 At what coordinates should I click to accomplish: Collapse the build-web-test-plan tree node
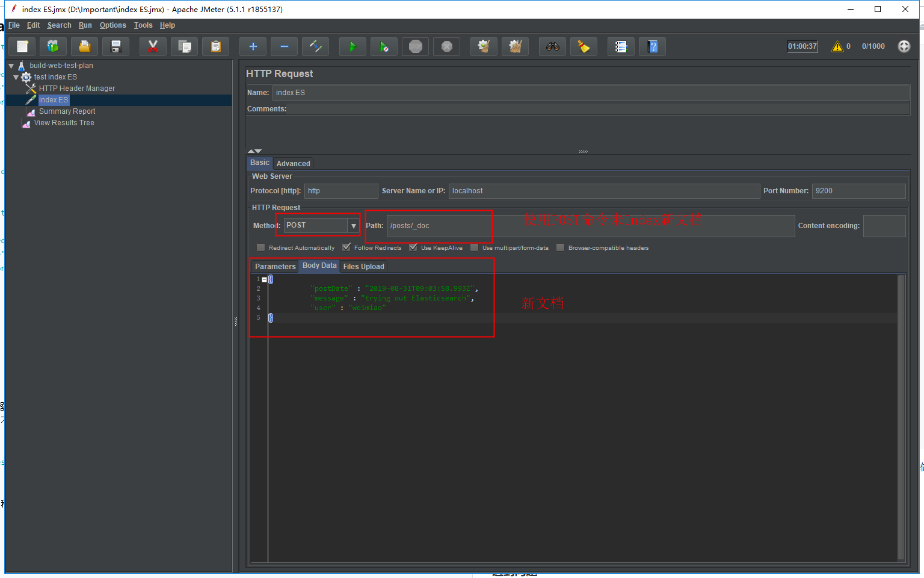pyautogui.click(x=11, y=66)
